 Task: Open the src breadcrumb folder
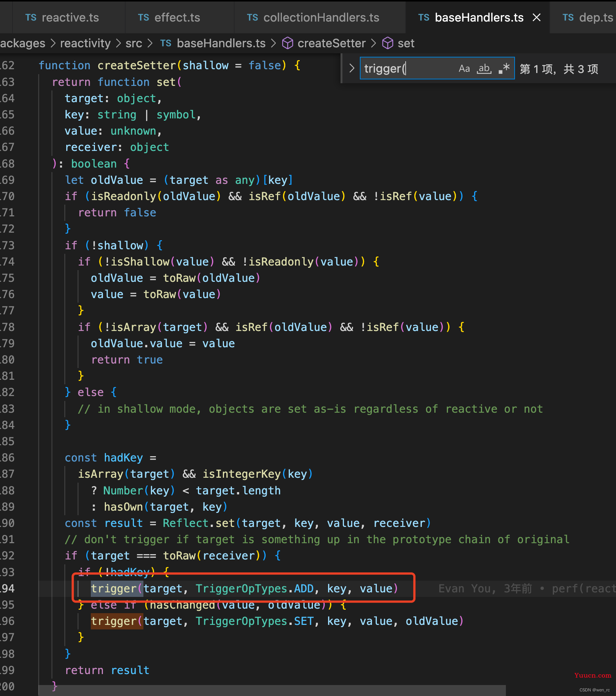tap(134, 43)
